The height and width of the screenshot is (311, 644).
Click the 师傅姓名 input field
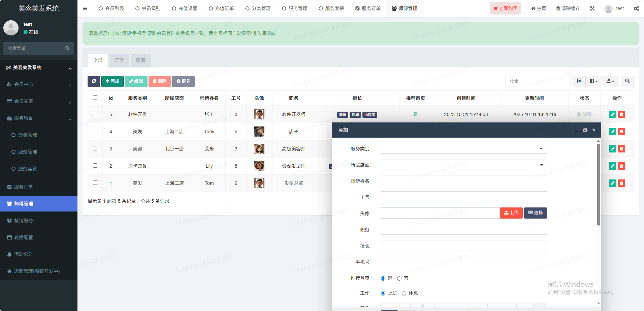pos(463,181)
